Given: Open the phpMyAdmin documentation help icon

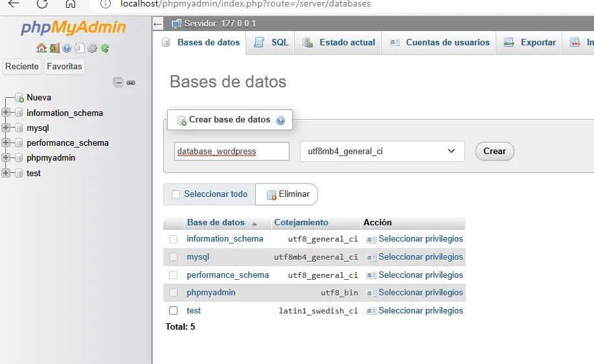Looking at the screenshot, I should [x=66, y=48].
